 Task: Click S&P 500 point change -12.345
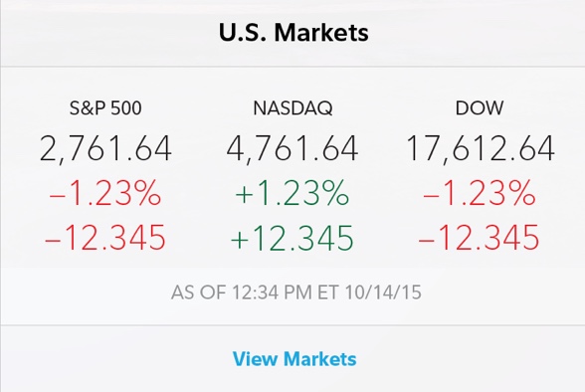click(105, 238)
